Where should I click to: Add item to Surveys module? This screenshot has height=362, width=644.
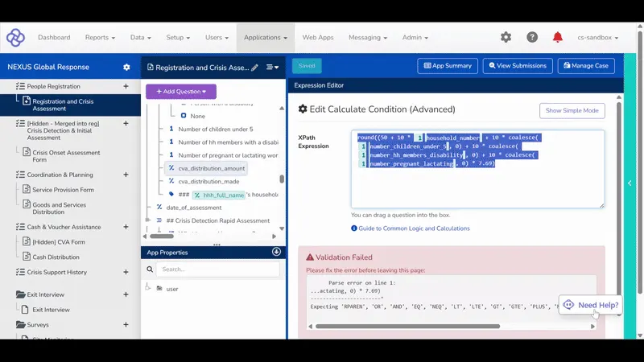click(x=126, y=324)
